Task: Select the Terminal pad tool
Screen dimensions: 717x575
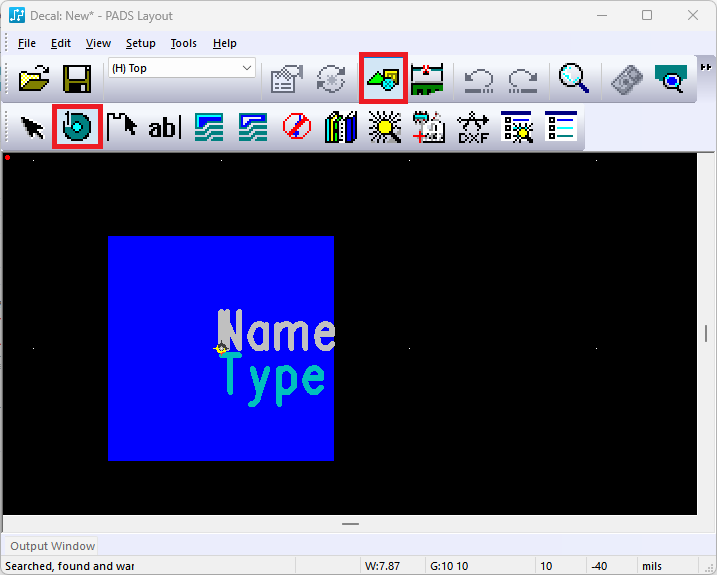Action: [x=77, y=128]
